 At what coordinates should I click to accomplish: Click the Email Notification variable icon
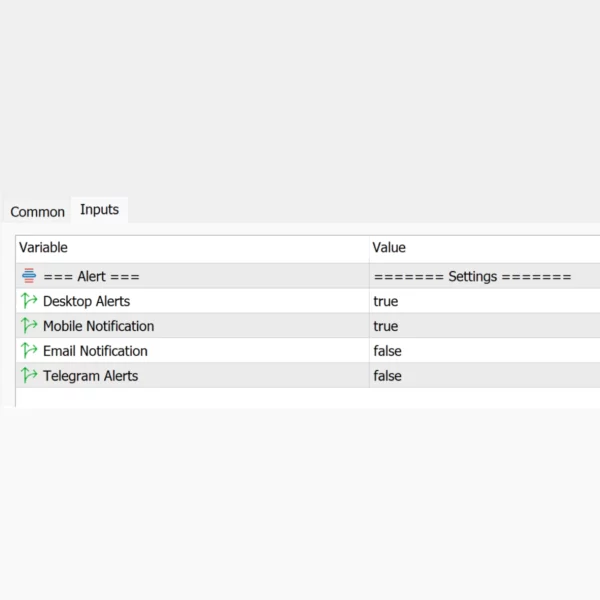29,351
